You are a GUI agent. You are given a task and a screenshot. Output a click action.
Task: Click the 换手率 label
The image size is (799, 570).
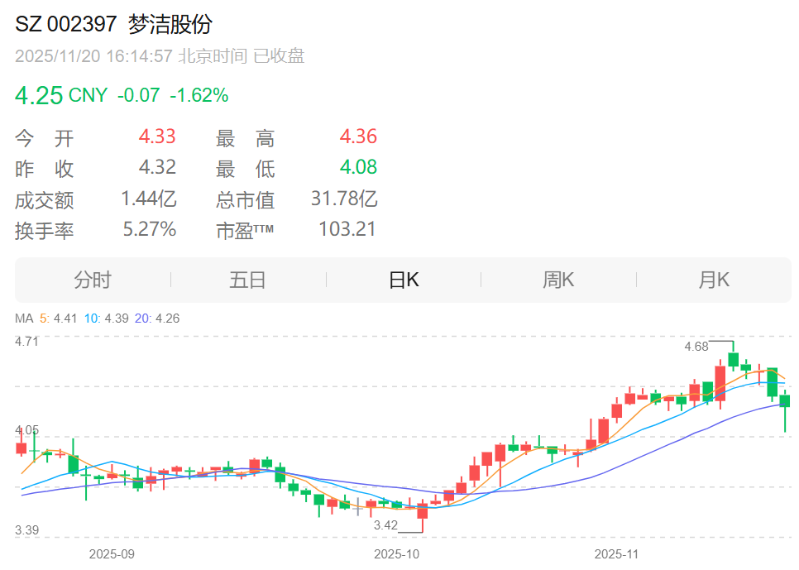pyautogui.click(x=44, y=231)
